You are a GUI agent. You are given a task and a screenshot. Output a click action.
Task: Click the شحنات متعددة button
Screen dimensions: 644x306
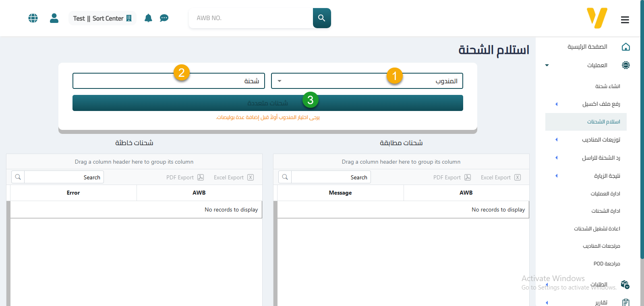(267, 103)
